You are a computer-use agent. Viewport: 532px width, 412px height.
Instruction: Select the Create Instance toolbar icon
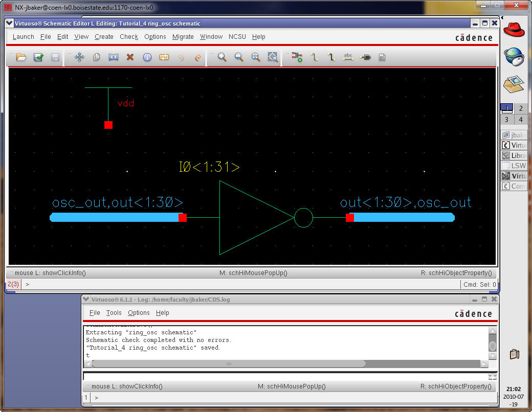[x=297, y=57]
